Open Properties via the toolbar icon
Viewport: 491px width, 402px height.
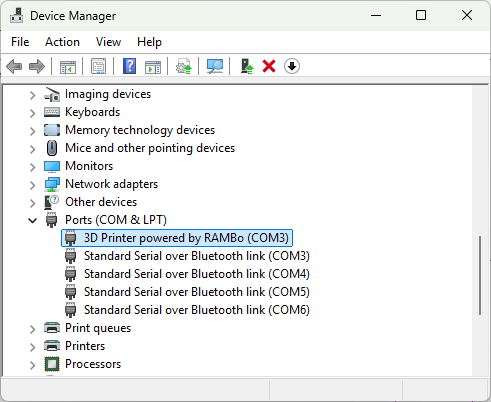point(98,66)
